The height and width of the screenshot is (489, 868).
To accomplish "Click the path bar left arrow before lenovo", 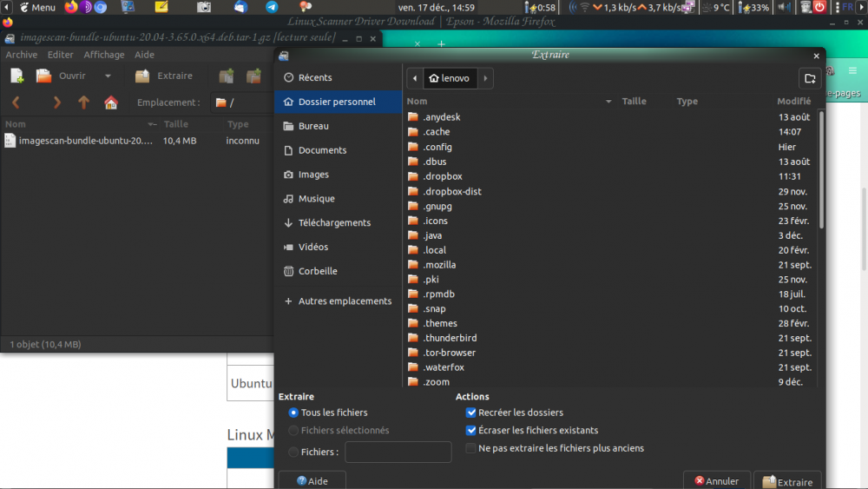I will pyautogui.click(x=415, y=78).
